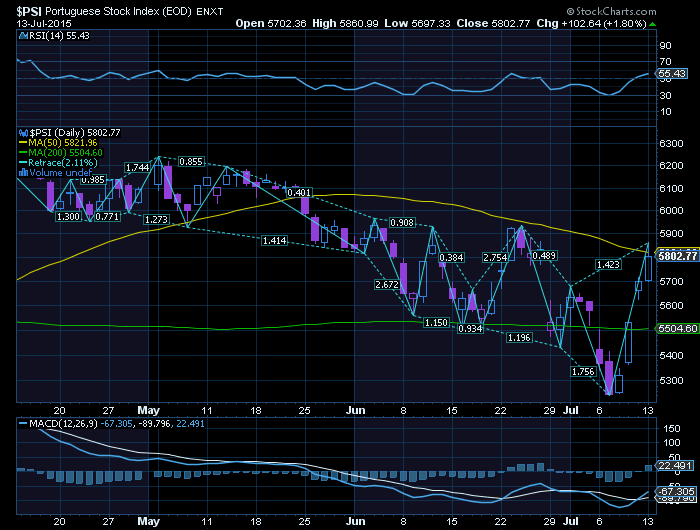Image resolution: width=700 pixels, height=530 pixels.
Task: Click the RSI line icon beside RSI(14)
Action: coord(23,36)
